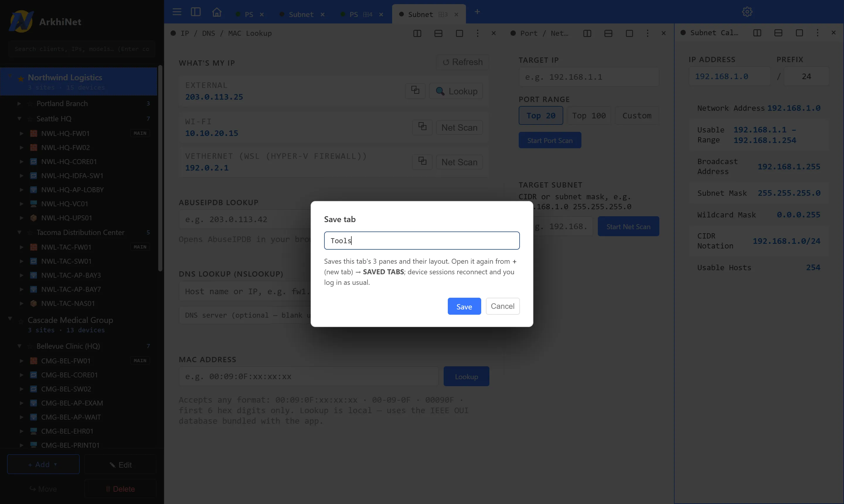Screen dimensions: 844x504
Task: Open the hamburger menu icon
Action: (x=177, y=12)
